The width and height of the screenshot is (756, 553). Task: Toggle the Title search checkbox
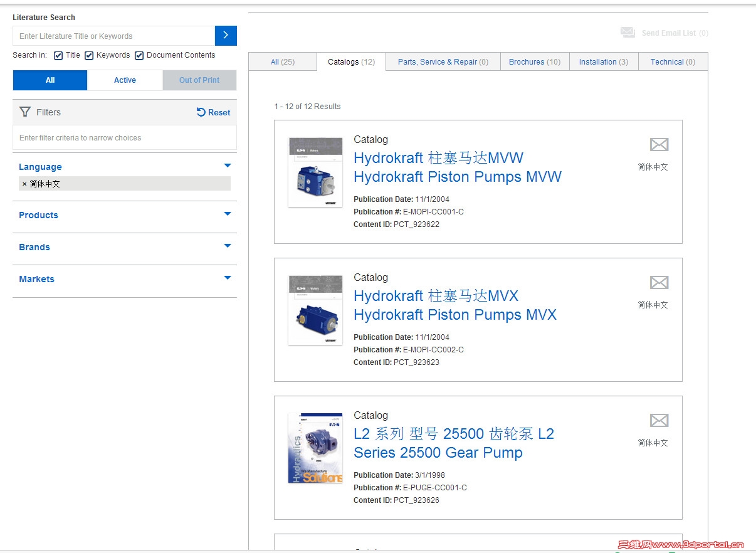(x=58, y=55)
